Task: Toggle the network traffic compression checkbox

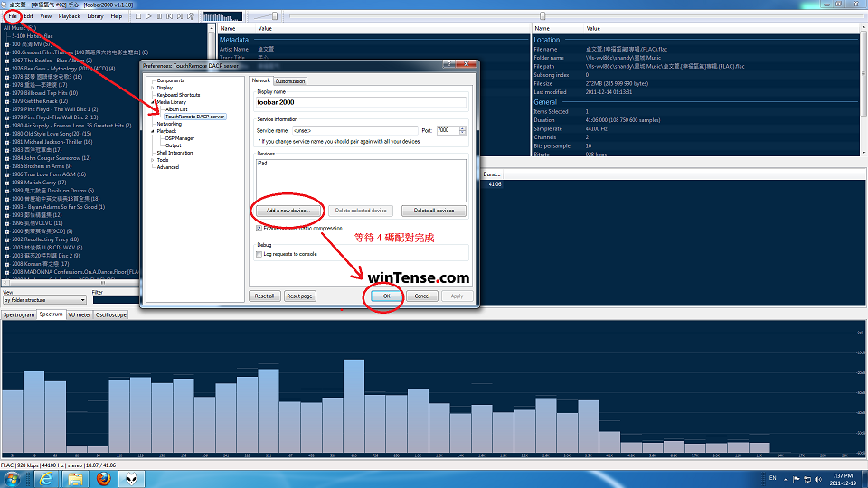Action: (x=259, y=228)
